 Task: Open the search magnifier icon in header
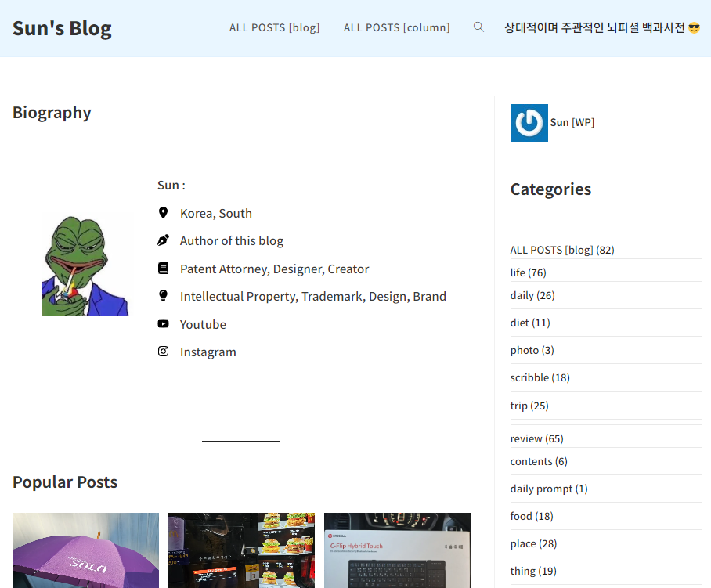478,27
